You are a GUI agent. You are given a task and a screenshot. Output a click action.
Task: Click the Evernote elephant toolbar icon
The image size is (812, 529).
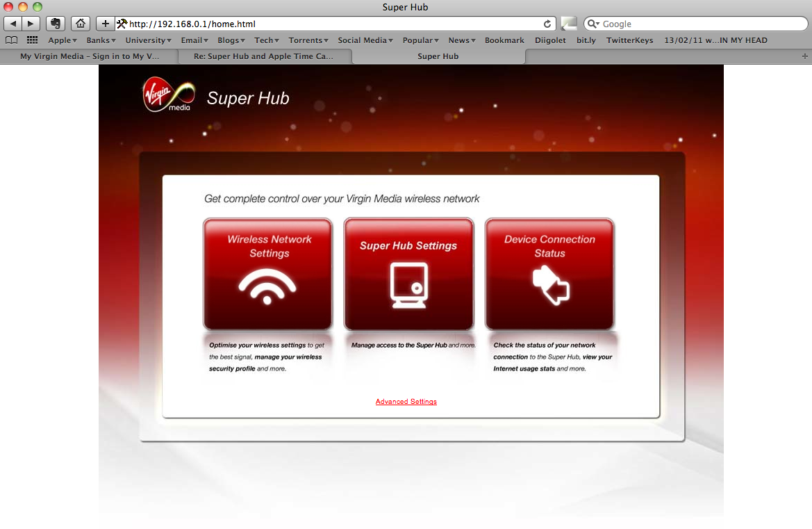(56, 24)
